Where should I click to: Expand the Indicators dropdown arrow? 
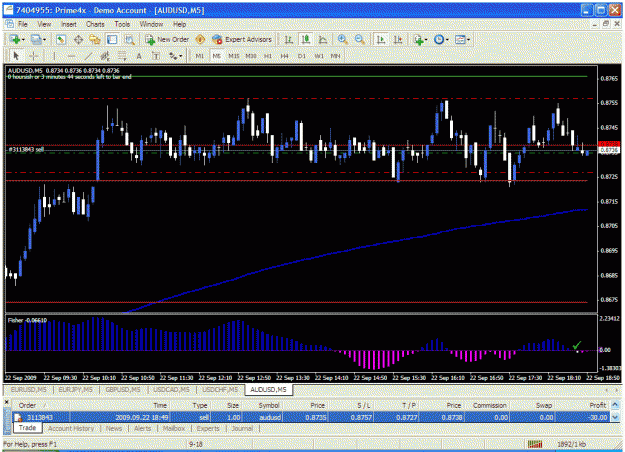[x=426, y=39]
